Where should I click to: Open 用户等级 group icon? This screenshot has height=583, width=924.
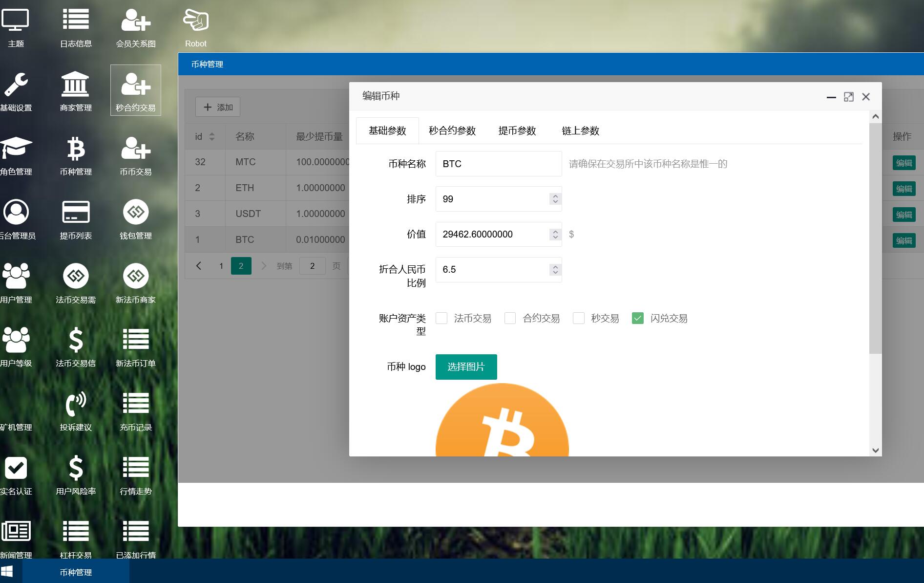pos(16,347)
